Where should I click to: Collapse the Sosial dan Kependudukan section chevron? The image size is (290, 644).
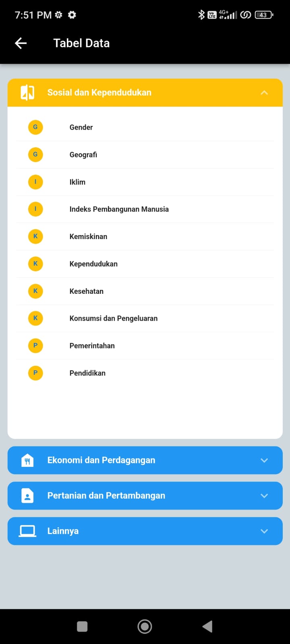pyautogui.click(x=264, y=93)
